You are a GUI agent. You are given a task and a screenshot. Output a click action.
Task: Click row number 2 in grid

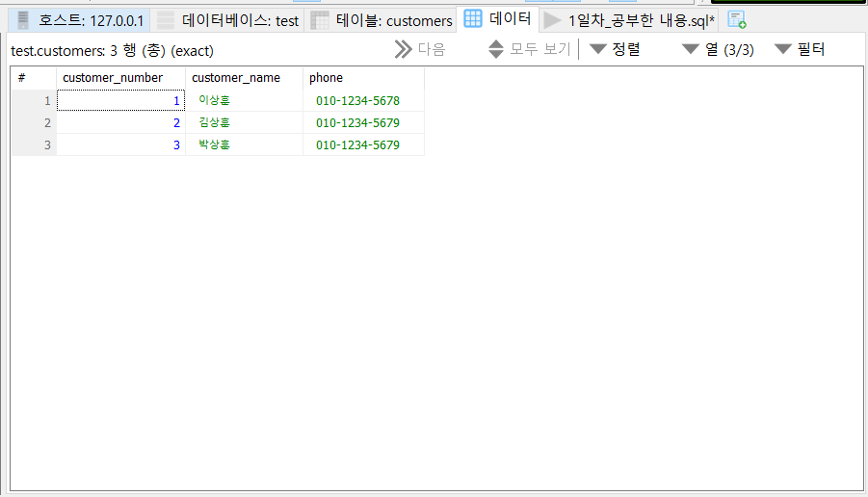34,122
